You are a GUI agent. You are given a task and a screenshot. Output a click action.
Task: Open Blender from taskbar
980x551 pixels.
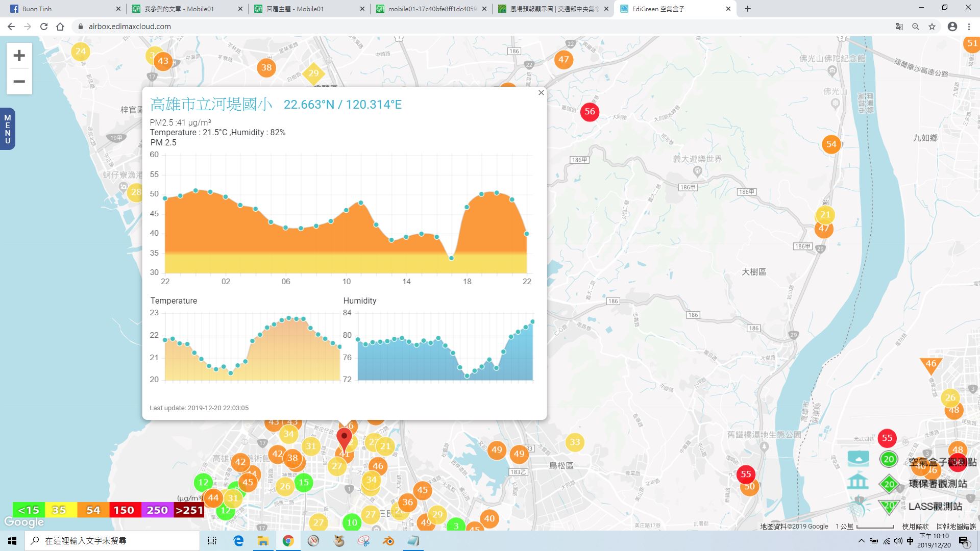388,541
